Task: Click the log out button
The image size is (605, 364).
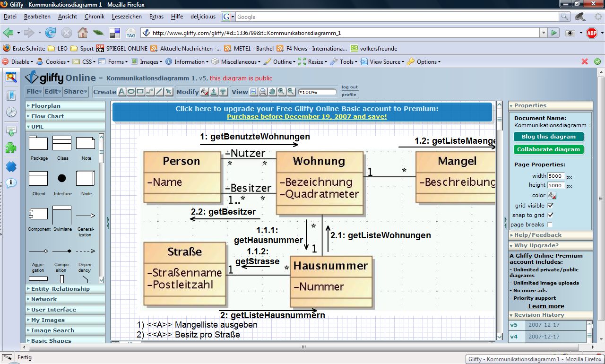Action: pyautogui.click(x=350, y=87)
